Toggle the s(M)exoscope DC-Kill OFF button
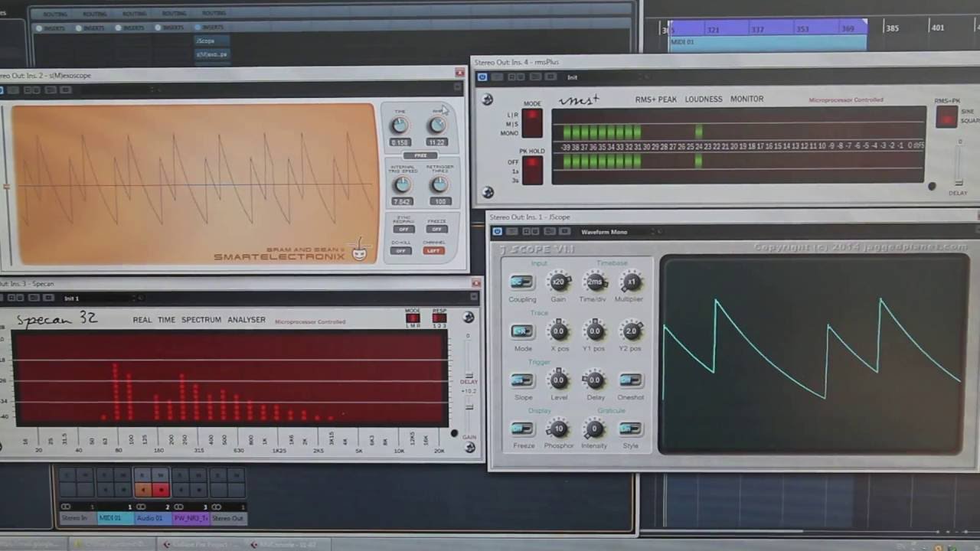Screen dimensions: 980x551 click(x=400, y=250)
